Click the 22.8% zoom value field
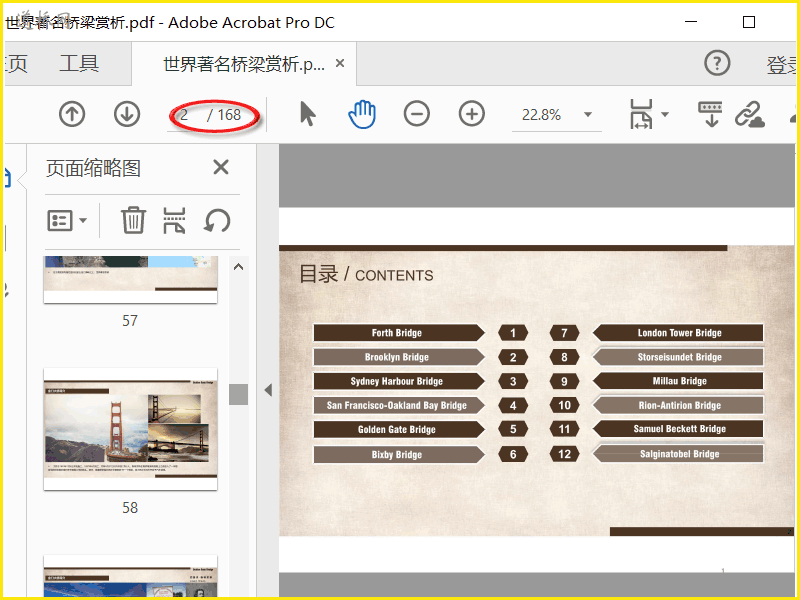Viewport: 800px width, 600px height. point(541,115)
